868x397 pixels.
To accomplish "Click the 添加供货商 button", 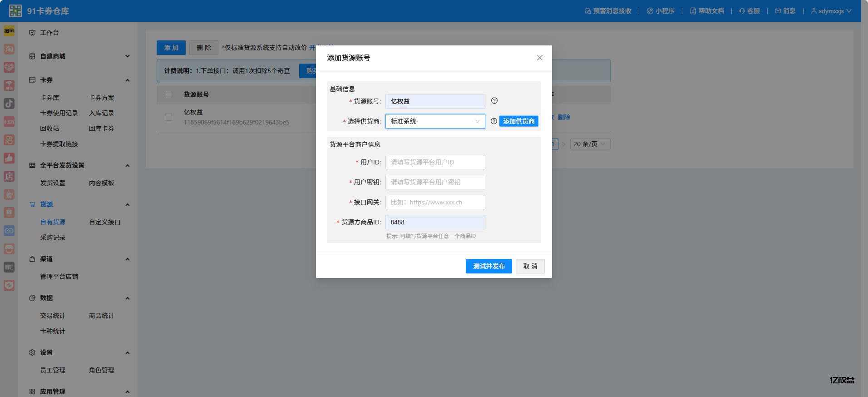I will click(x=518, y=121).
